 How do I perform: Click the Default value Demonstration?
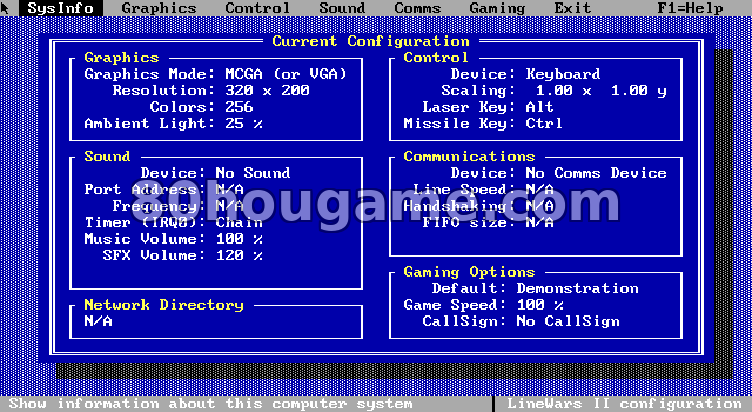pyautogui.click(x=577, y=288)
